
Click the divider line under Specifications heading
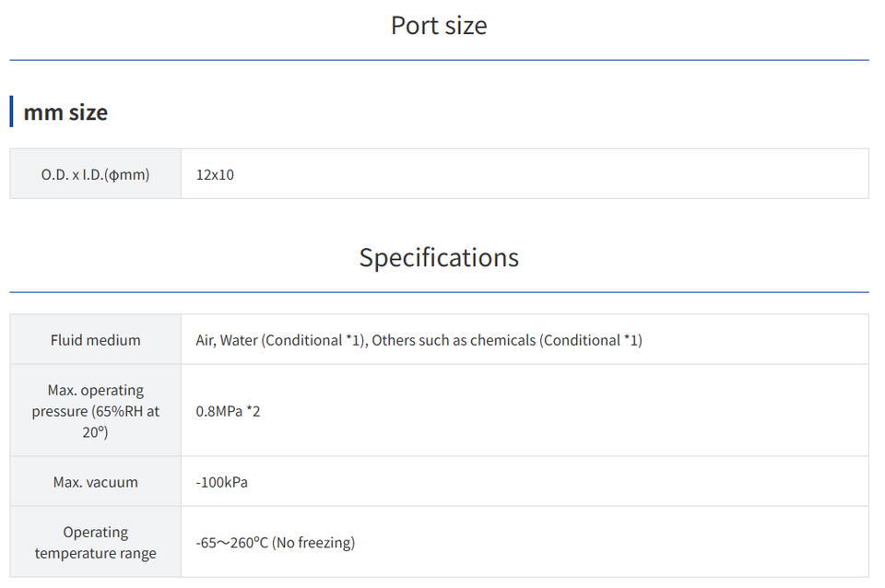point(439,293)
